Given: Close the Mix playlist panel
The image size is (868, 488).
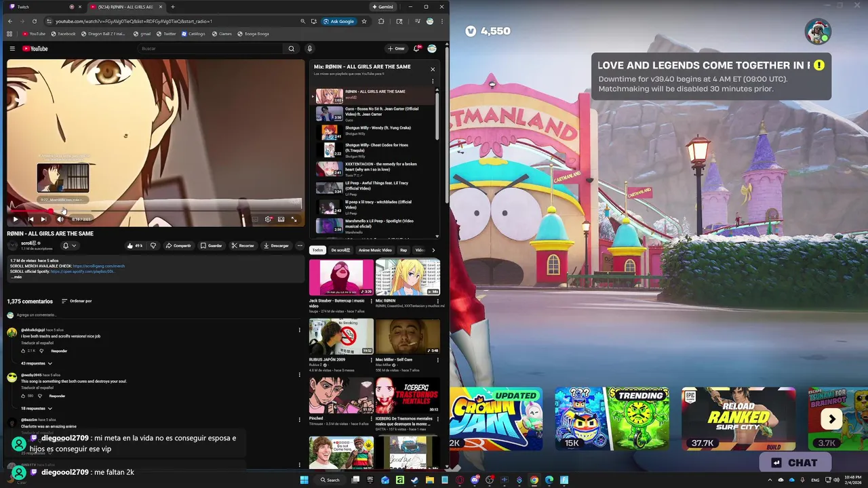Looking at the screenshot, I should [433, 69].
